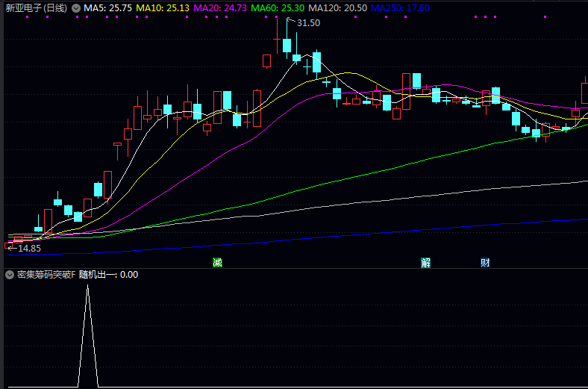Viewport: 588px width, 389px height.
Task: Click the 密集筹码突破F indicator name
Action: (x=46, y=275)
